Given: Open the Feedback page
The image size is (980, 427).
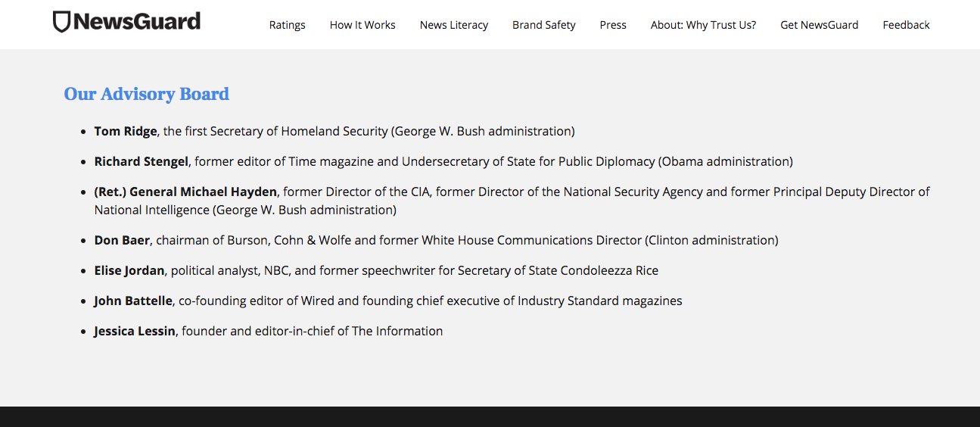Looking at the screenshot, I should click(x=906, y=25).
